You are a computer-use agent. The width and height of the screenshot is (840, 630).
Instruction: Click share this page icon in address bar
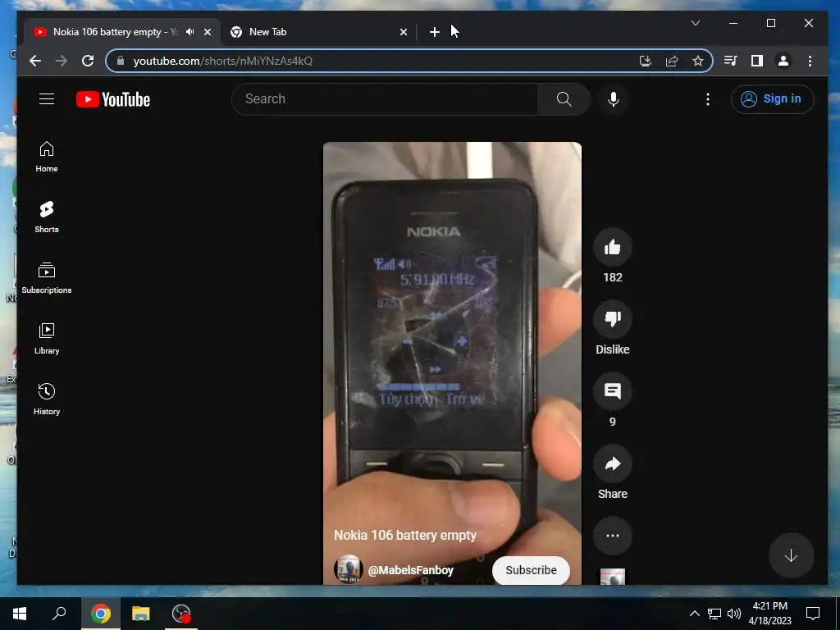[x=672, y=61]
